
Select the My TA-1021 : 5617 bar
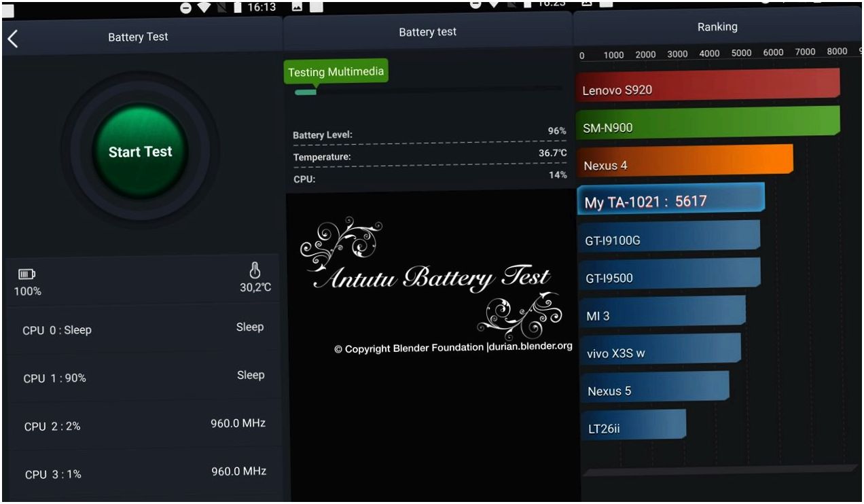pos(670,198)
